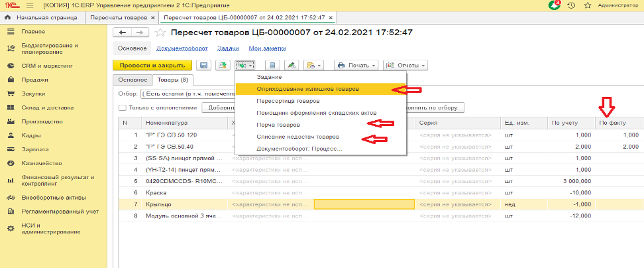This screenshot has height=268, width=644.
Task: Click the pencil edit icon in the toolbar
Action: point(292,65)
